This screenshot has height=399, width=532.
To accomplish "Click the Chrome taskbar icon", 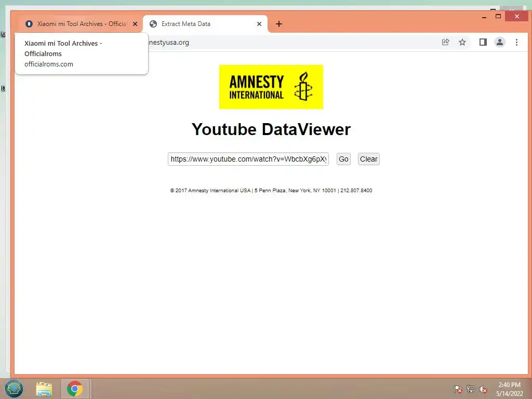I will pyautogui.click(x=75, y=389).
